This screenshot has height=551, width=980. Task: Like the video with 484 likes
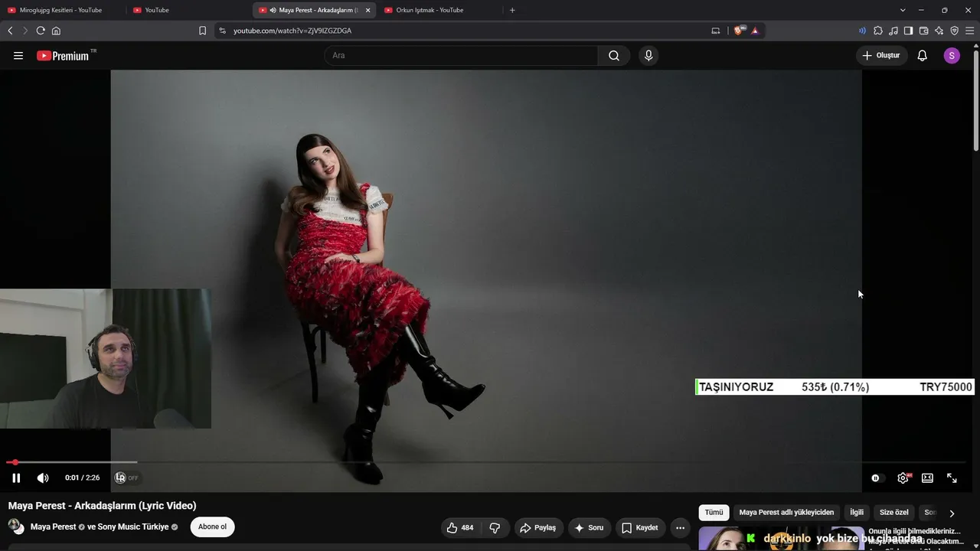[x=460, y=528]
